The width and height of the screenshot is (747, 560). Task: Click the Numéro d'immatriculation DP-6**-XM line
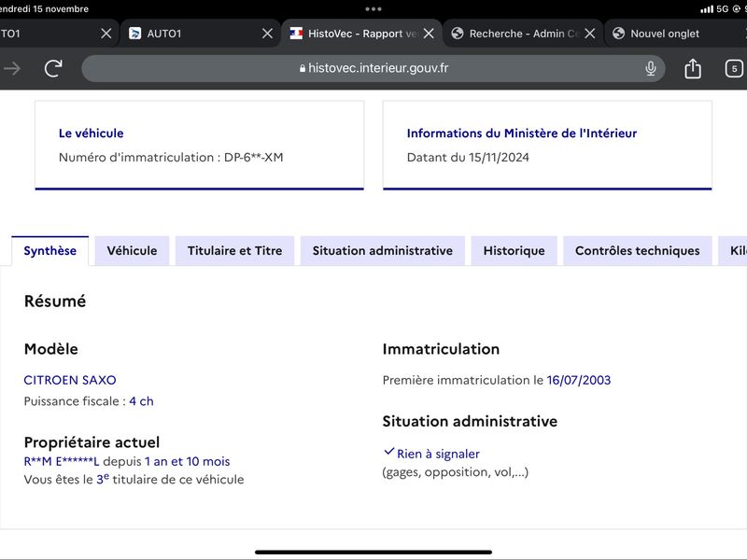(171, 157)
